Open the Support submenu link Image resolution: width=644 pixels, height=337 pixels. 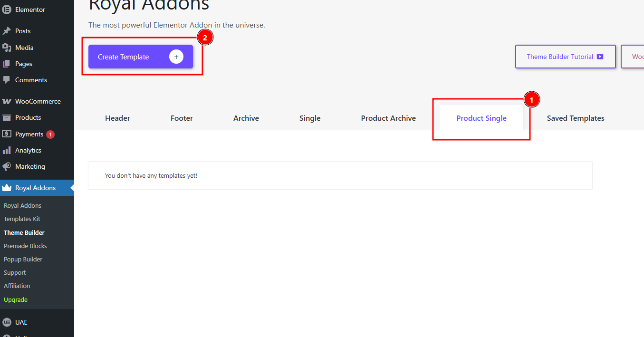pos(15,273)
